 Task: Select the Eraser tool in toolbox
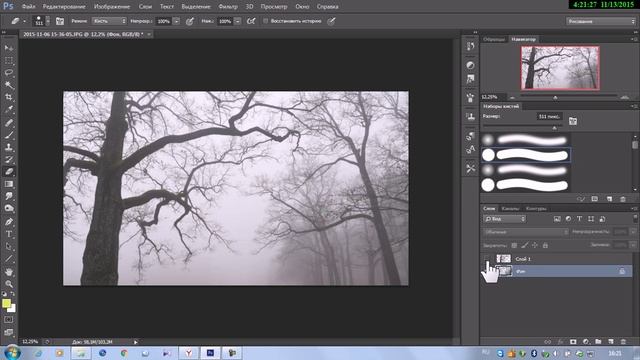pos(9,171)
